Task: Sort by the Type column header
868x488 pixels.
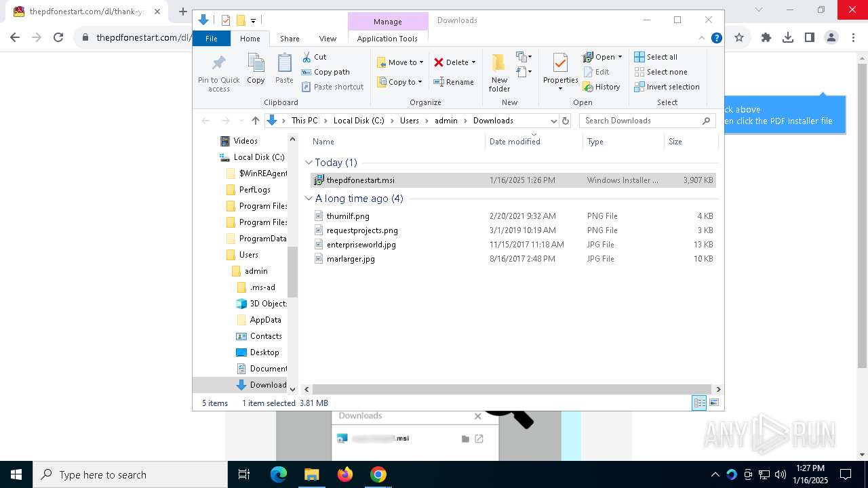Action: click(x=595, y=142)
